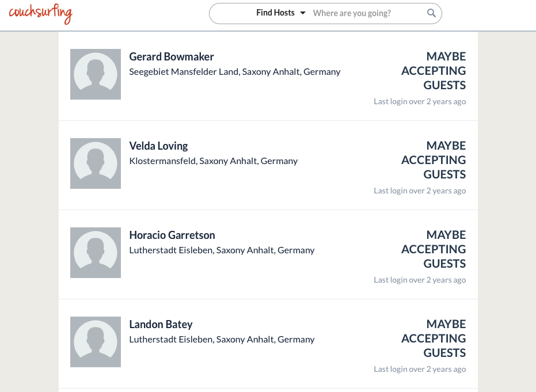Click the Couchsurfing logo
Image resolution: width=536 pixels, height=392 pixels.
click(41, 14)
